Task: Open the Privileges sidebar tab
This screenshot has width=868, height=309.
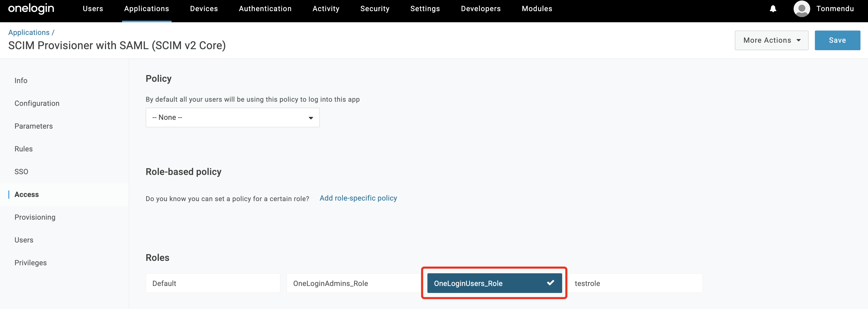Action: coord(31,263)
